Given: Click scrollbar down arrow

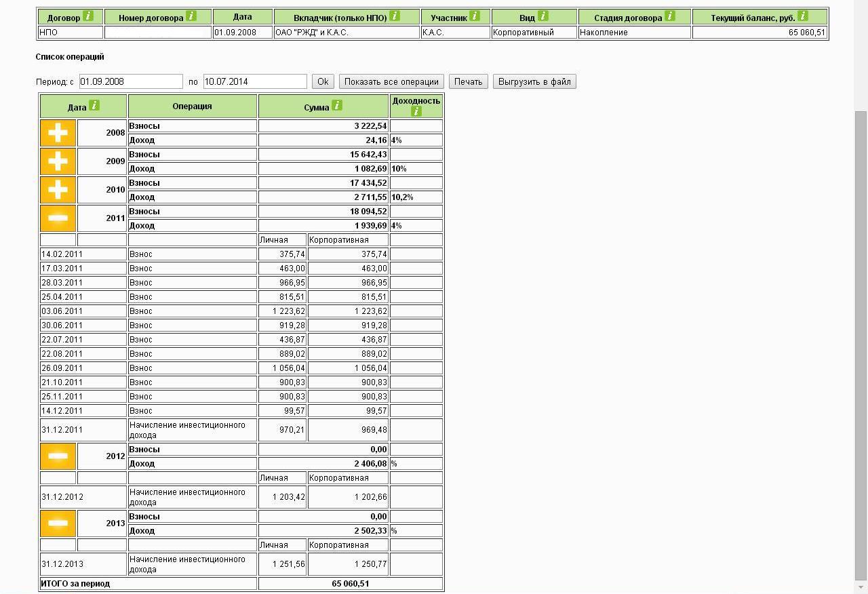Looking at the screenshot, I should [861, 587].
